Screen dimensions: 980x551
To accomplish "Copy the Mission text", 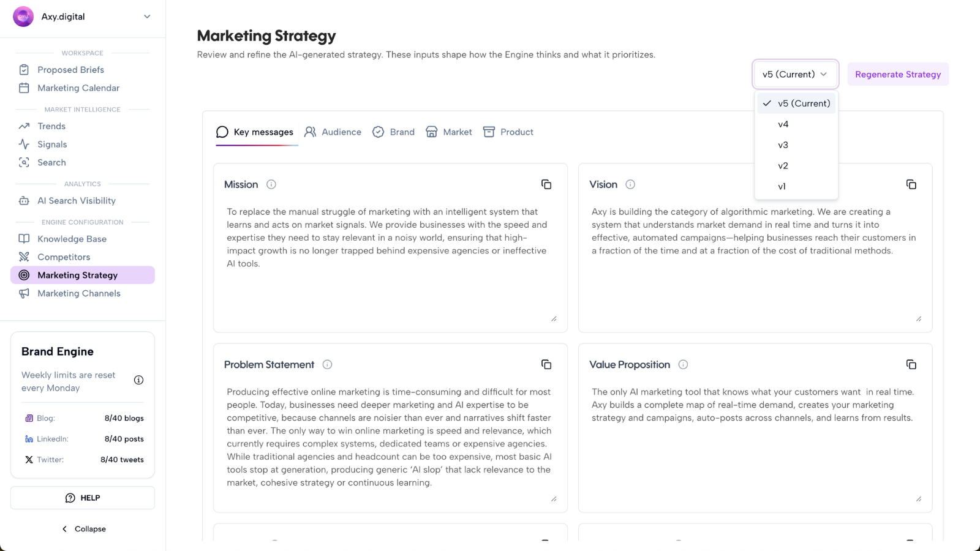I will tap(546, 184).
